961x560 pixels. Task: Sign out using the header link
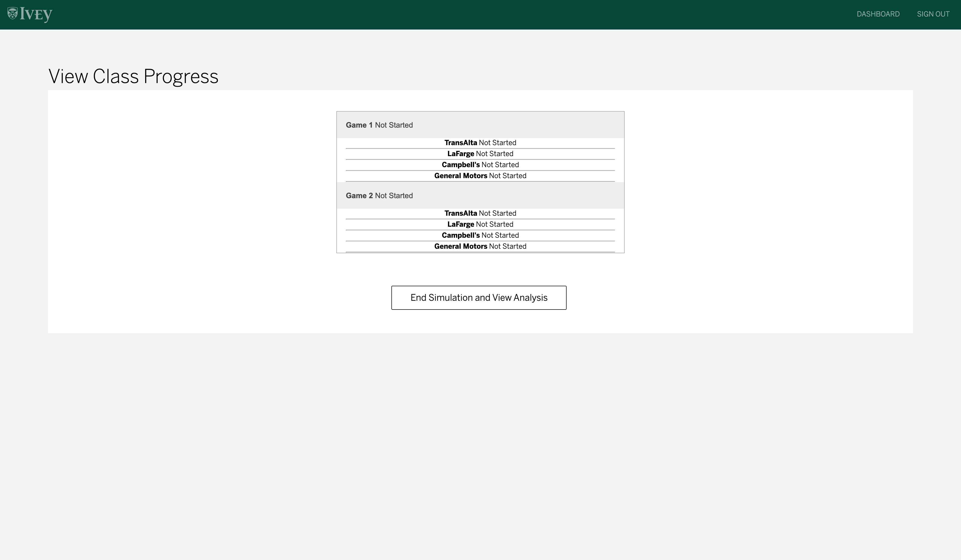(x=933, y=14)
